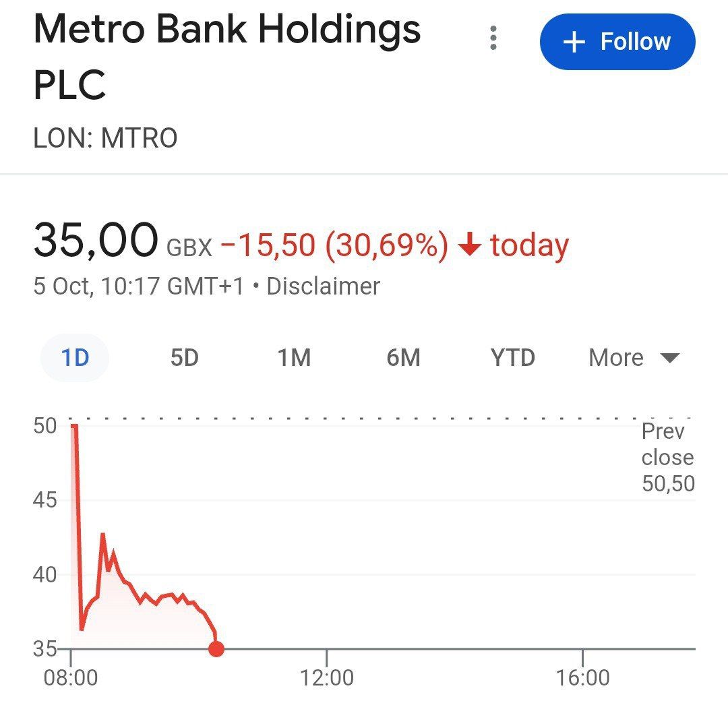Open the three-dot options menu
The height and width of the screenshot is (703, 728).
coord(493,38)
